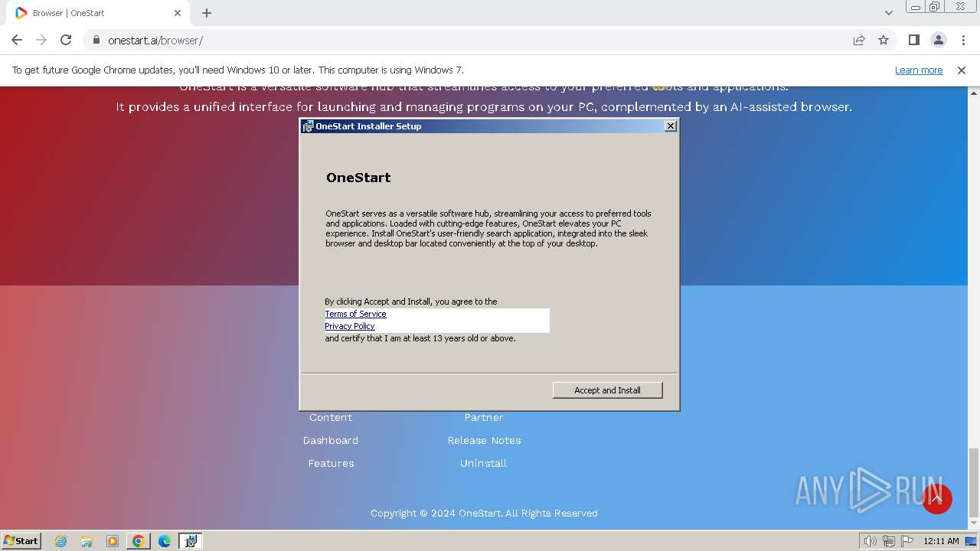Viewport: 980px width, 551px height.
Task: Open the Dashboard footer link
Action: coord(331,441)
